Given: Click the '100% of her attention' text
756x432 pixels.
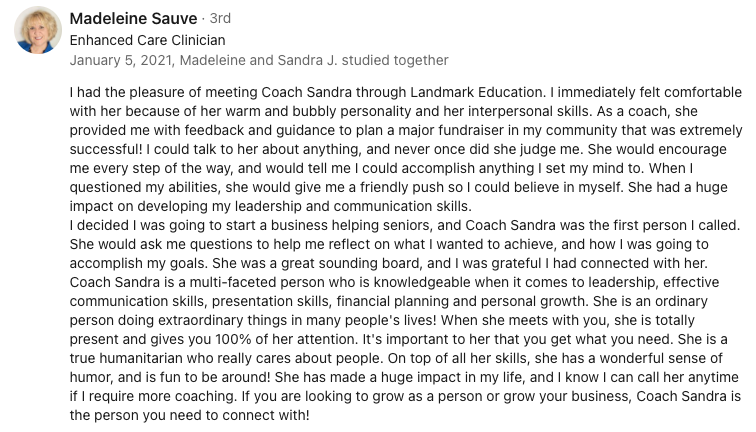Looking at the screenshot, I should [x=286, y=339].
